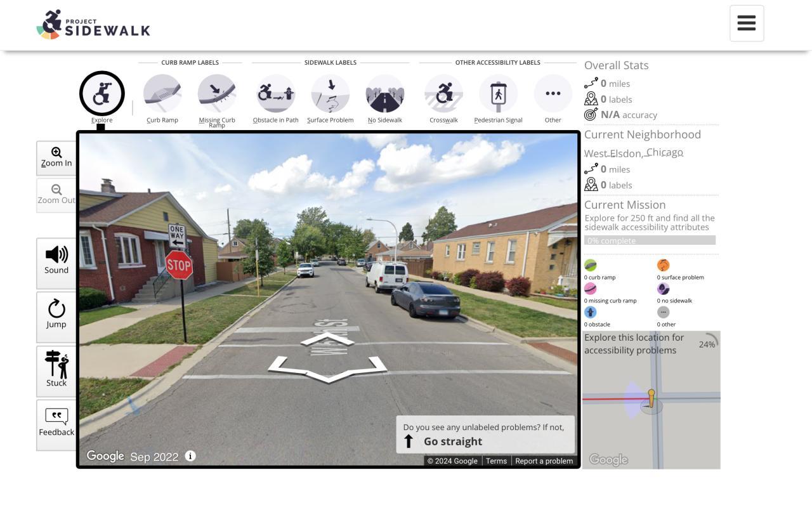The image size is (812, 529).
Task: Click the Current Mission heading
Action: pyautogui.click(x=625, y=205)
